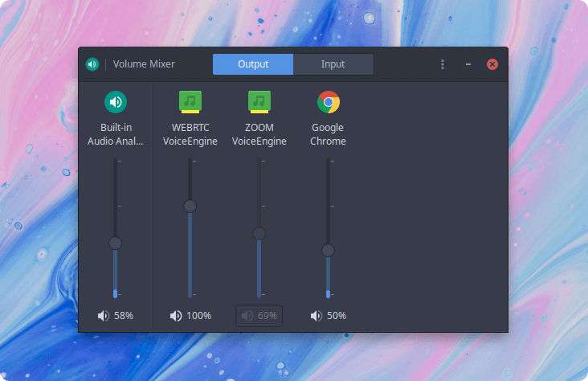Click the ZOOM VoiceEngine music icon
The height and width of the screenshot is (381, 588).
pyautogui.click(x=259, y=102)
